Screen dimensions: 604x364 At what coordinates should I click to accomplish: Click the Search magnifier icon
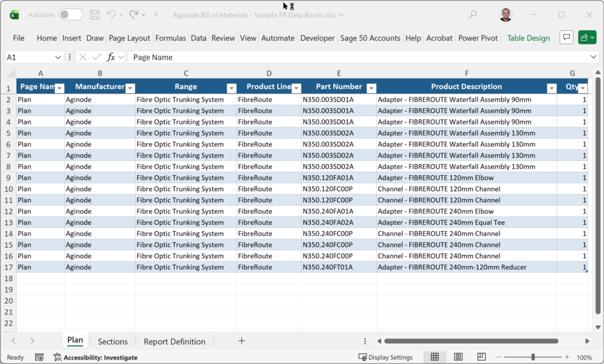click(x=472, y=15)
